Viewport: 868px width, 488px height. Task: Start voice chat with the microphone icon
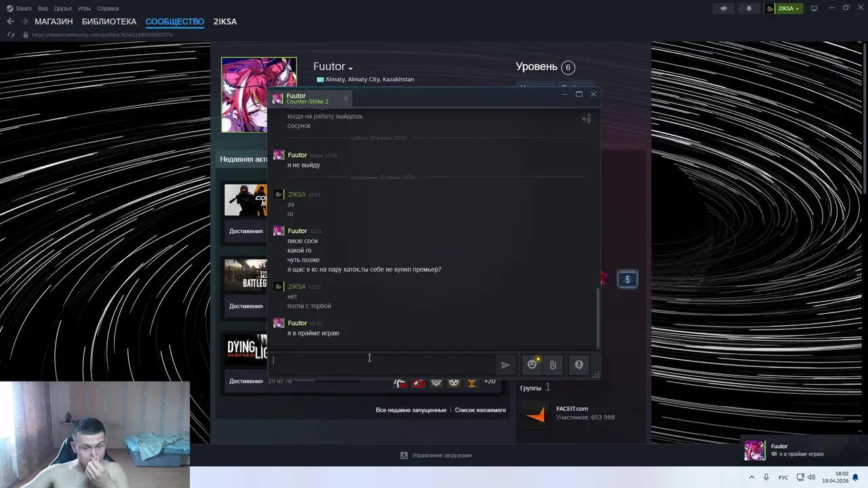pos(578,365)
